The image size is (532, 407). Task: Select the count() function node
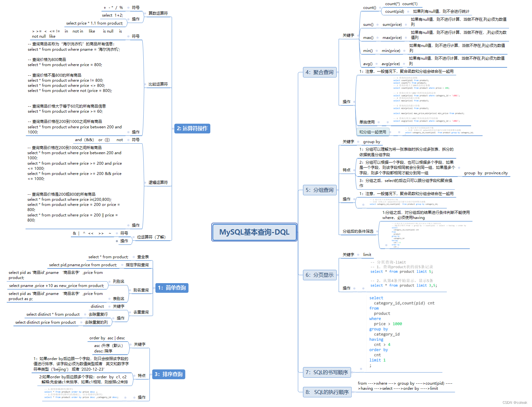(x=370, y=8)
